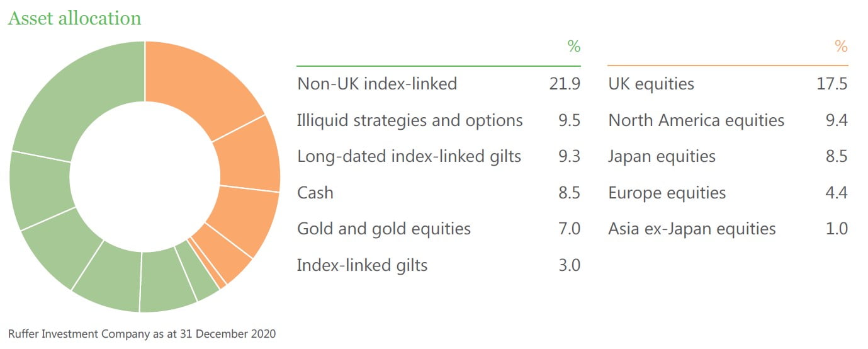
Task: Click the 21.9 percentage value
Action: coord(565,84)
